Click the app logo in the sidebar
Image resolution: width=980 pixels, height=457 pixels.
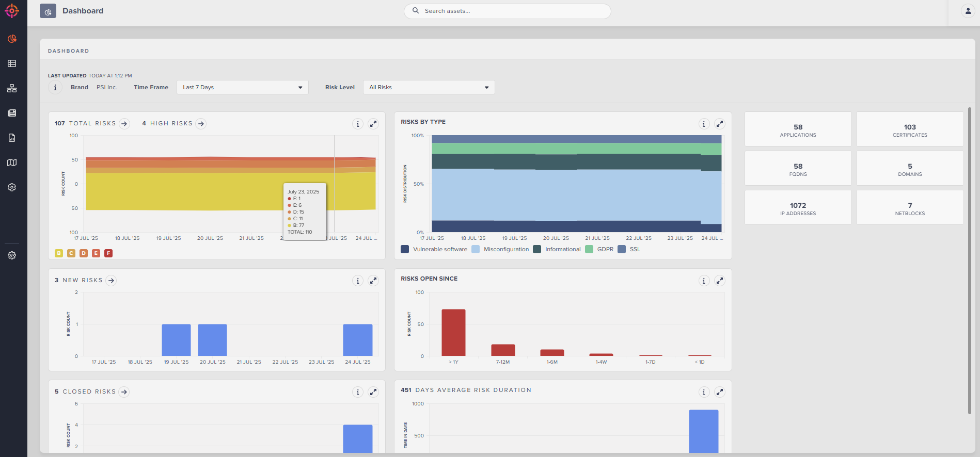(12, 10)
